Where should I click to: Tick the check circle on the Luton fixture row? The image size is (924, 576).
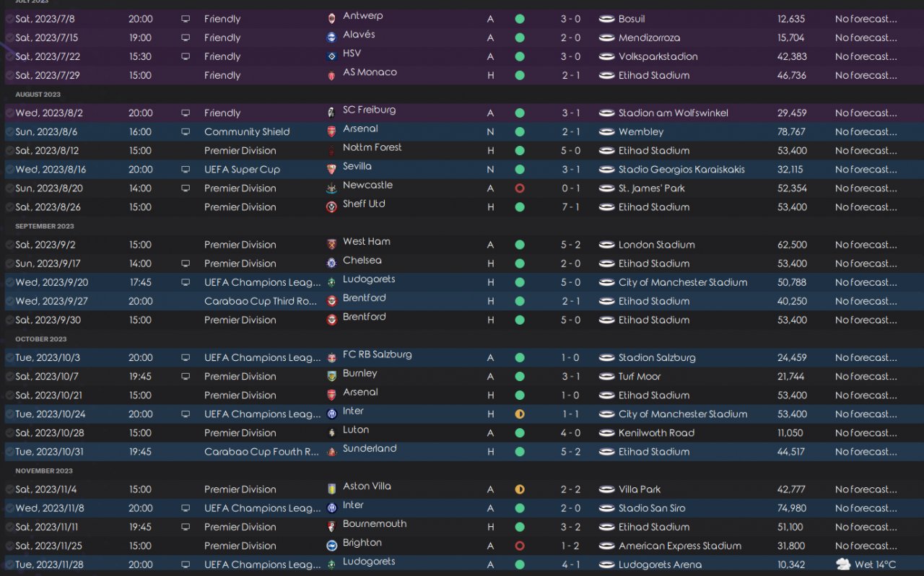10,433
